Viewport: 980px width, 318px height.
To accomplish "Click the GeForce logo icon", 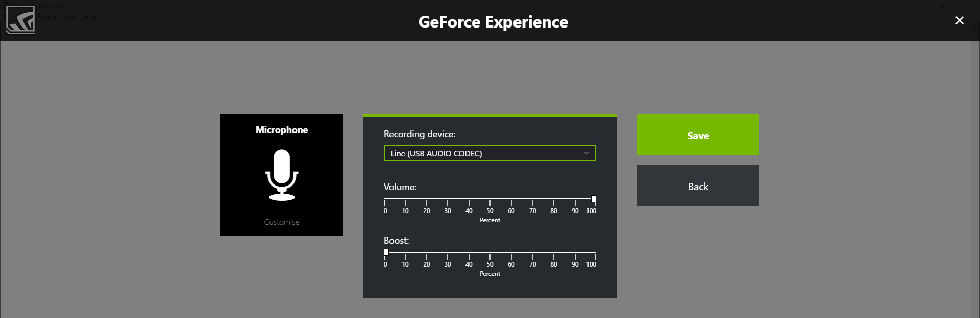I will [20, 20].
